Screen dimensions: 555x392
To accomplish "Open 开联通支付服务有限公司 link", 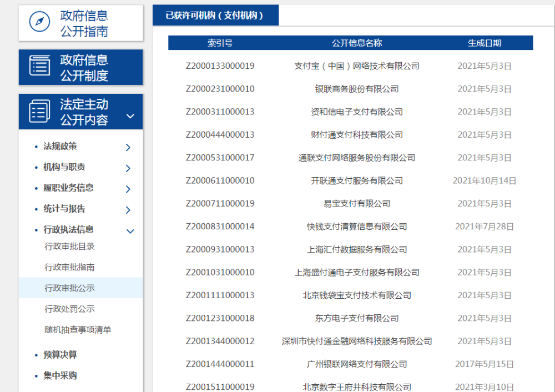I will coord(357,181).
